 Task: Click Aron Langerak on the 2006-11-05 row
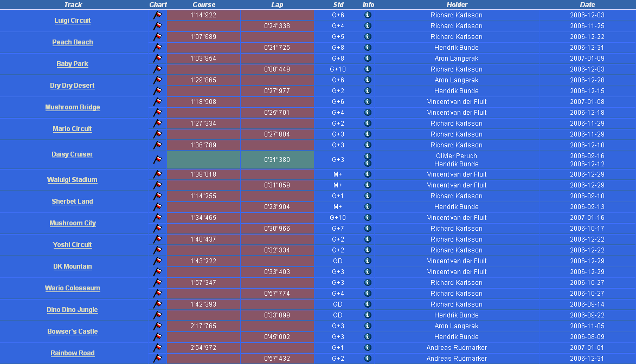457,326
